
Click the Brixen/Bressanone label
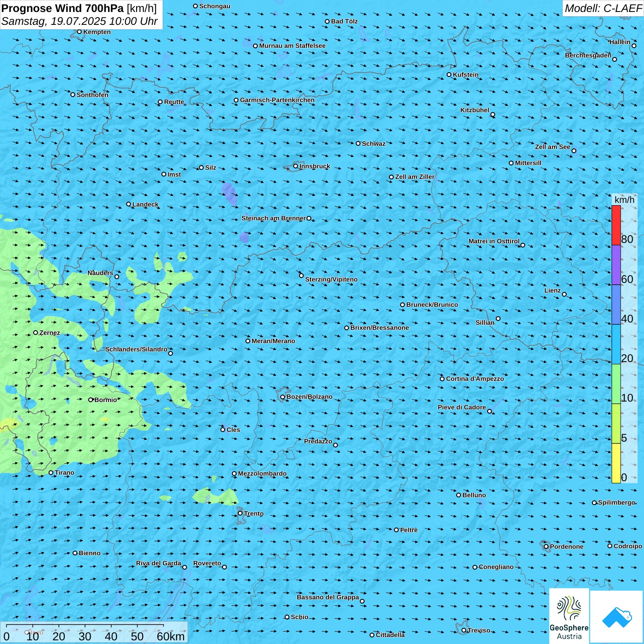click(379, 328)
